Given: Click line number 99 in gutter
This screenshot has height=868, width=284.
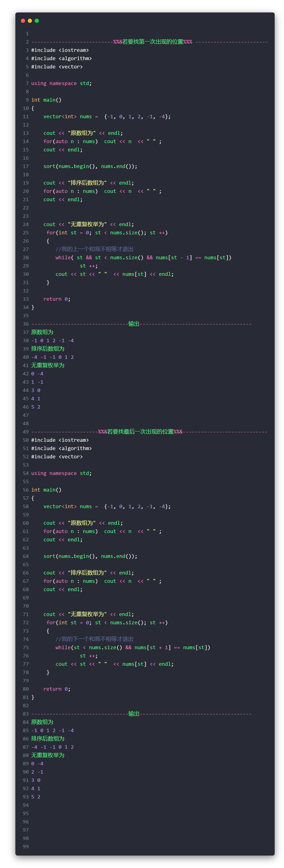Looking at the screenshot, I should (x=26, y=847).
